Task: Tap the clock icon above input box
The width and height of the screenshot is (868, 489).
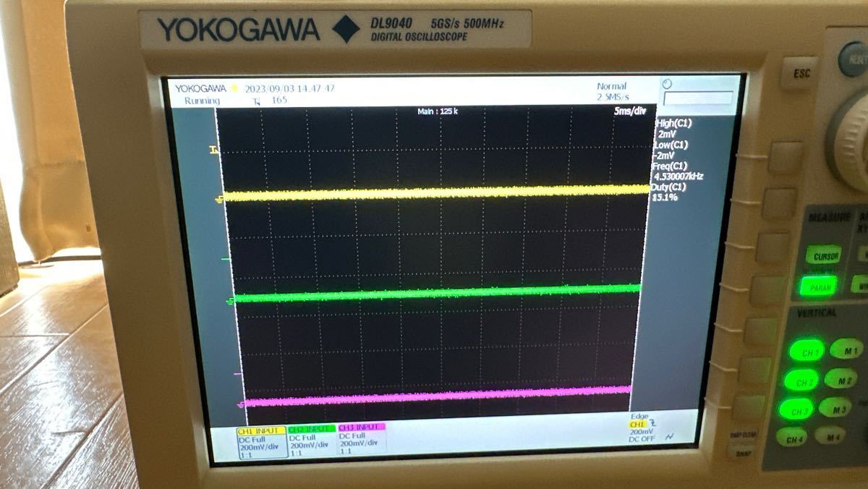Action: coord(666,83)
